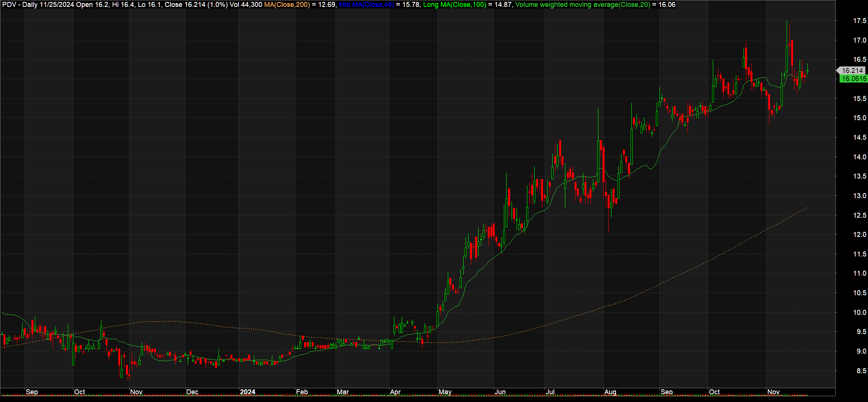868x402 pixels.
Task: Click the Feb label on the time axis
Action: coord(302,392)
